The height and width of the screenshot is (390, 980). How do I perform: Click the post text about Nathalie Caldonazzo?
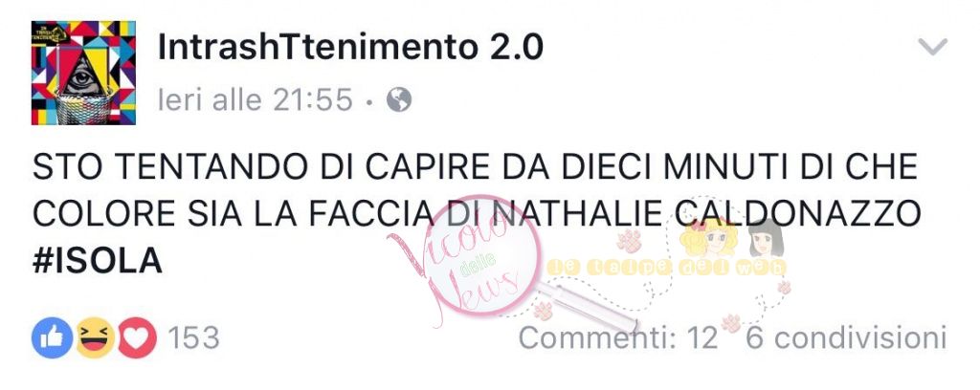coord(477,214)
